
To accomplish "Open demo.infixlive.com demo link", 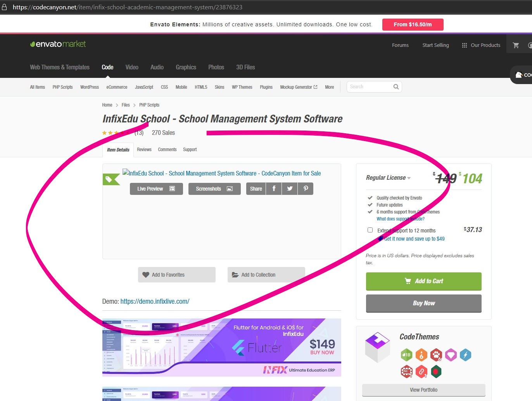I will pos(155,301).
